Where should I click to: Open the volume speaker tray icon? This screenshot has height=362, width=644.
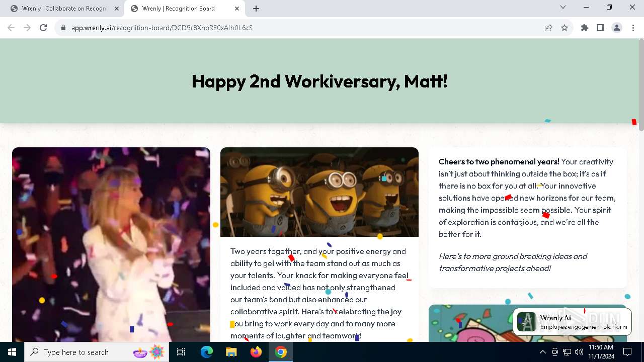pyautogui.click(x=579, y=352)
